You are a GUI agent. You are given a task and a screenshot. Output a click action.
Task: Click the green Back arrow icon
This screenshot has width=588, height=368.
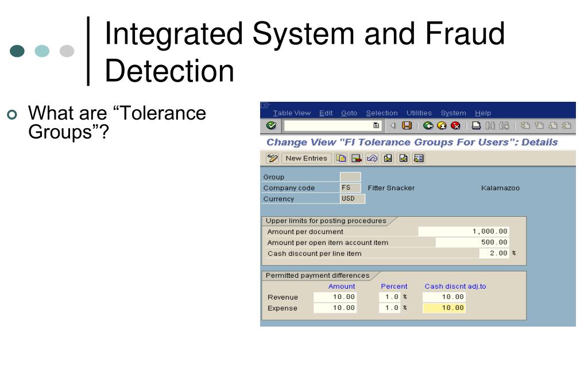428,125
